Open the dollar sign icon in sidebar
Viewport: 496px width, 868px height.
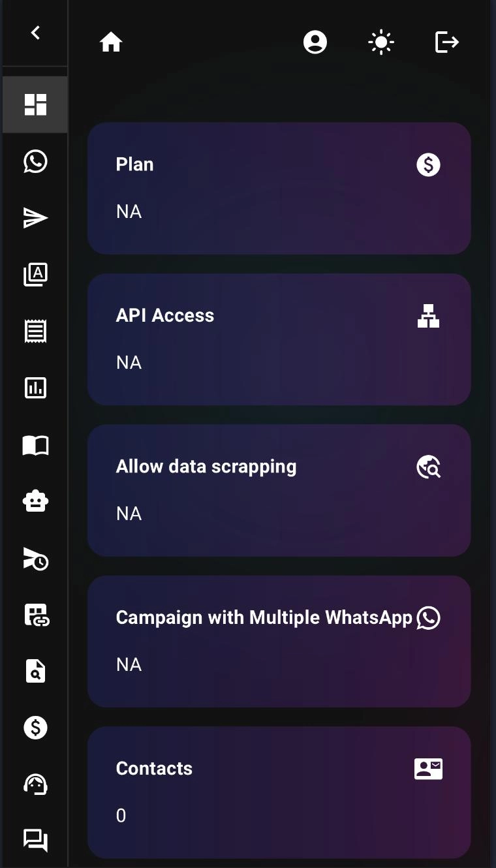coord(35,727)
